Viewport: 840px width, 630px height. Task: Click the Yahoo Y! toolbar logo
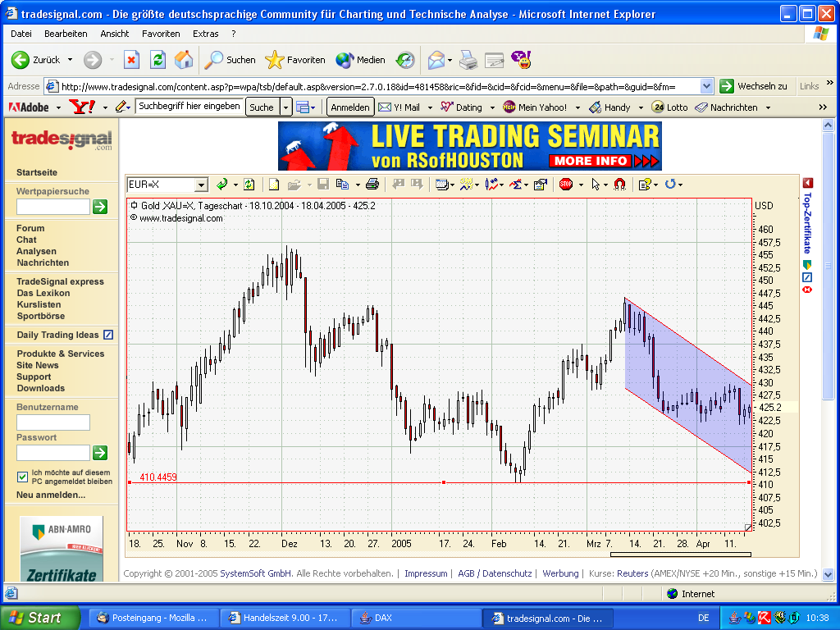coord(83,107)
